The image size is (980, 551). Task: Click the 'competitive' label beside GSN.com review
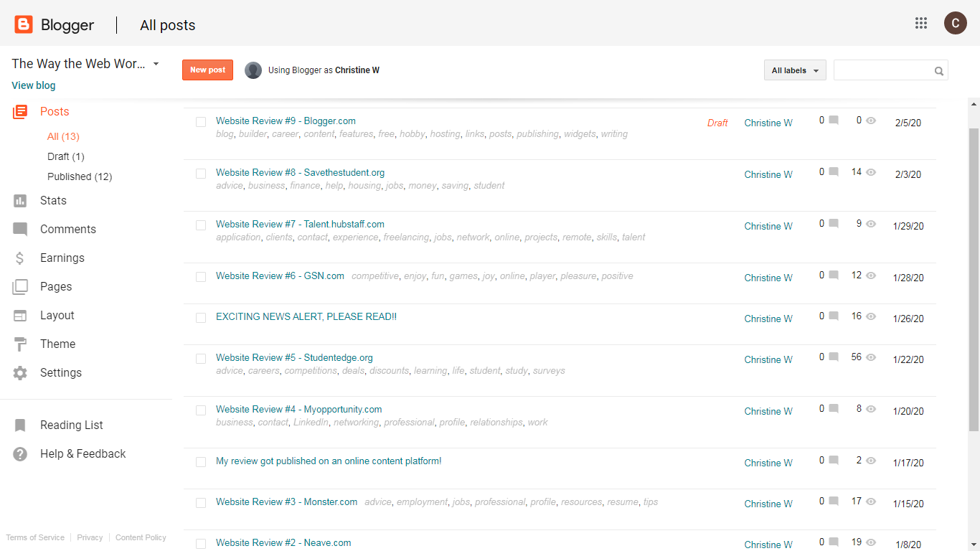(x=375, y=275)
